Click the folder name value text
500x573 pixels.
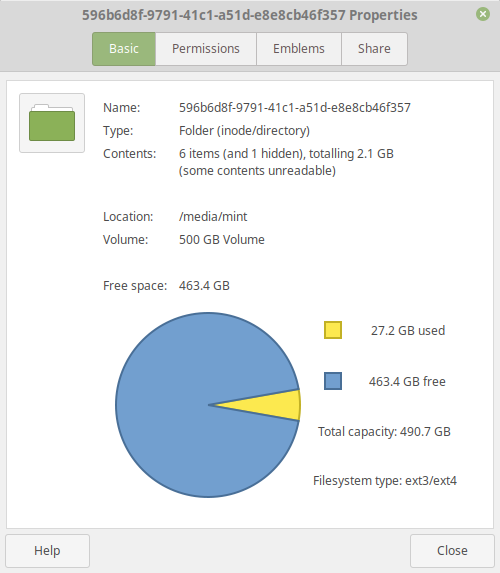(295, 107)
